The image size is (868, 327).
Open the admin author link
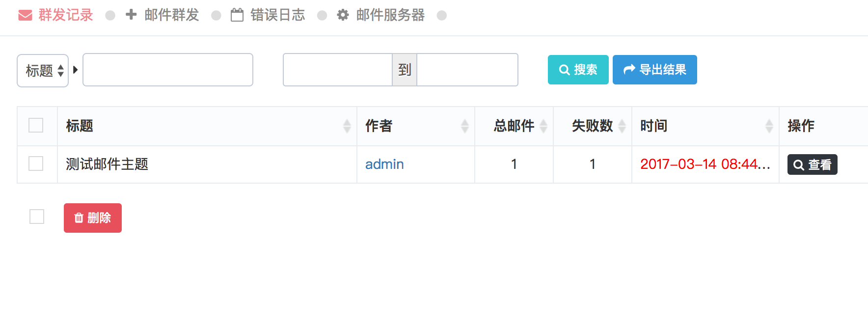[384, 164]
